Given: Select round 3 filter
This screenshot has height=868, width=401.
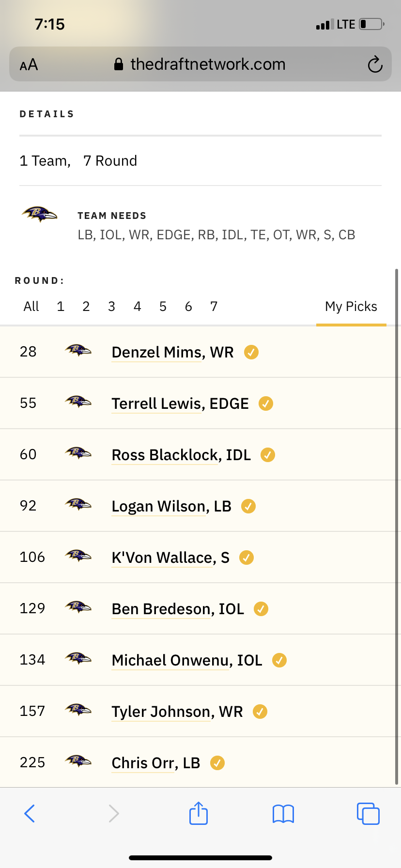Looking at the screenshot, I should tap(111, 307).
